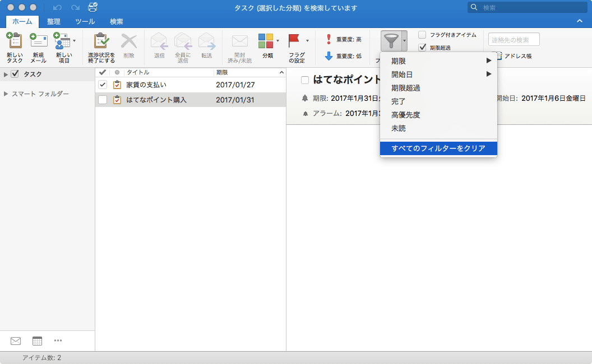592x364 pixels.
Task: Open the 整理 tab
Action: point(54,21)
